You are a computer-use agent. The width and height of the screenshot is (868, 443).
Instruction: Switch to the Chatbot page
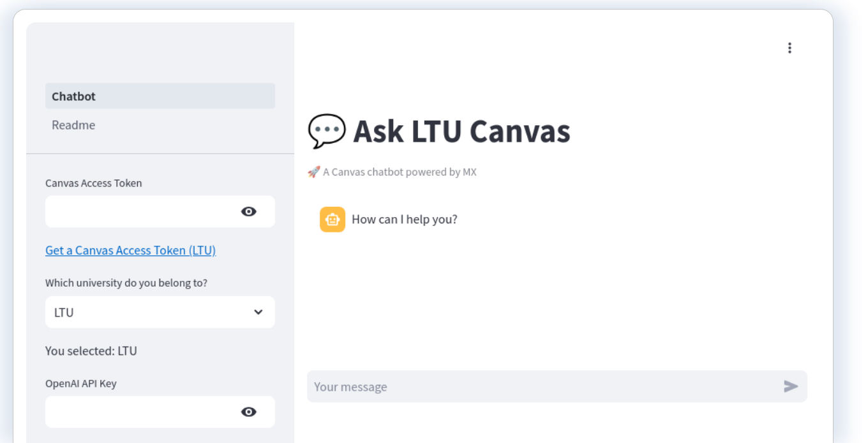(x=160, y=96)
